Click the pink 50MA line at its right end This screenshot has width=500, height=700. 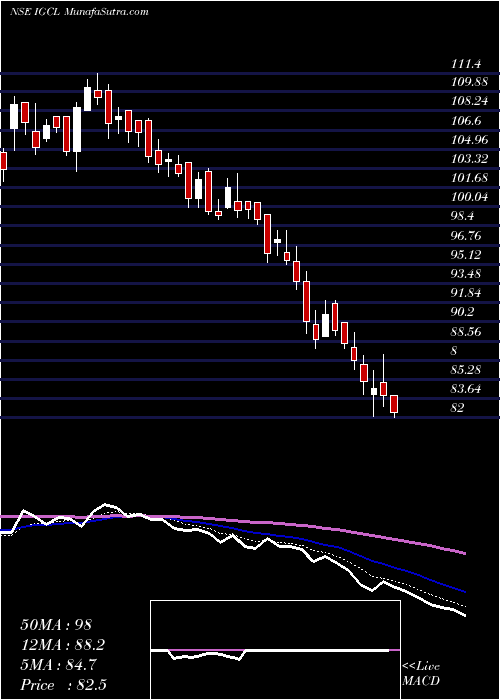pyautogui.click(x=463, y=553)
